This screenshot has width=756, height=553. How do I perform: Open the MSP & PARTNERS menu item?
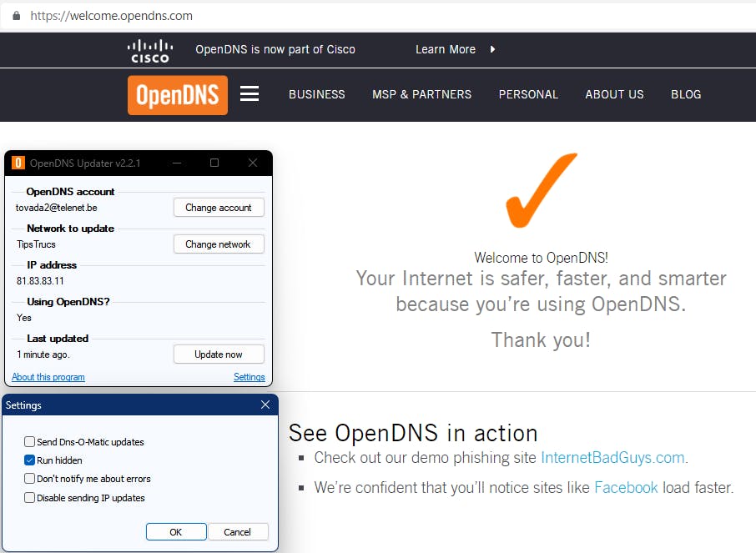coord(422,94)
